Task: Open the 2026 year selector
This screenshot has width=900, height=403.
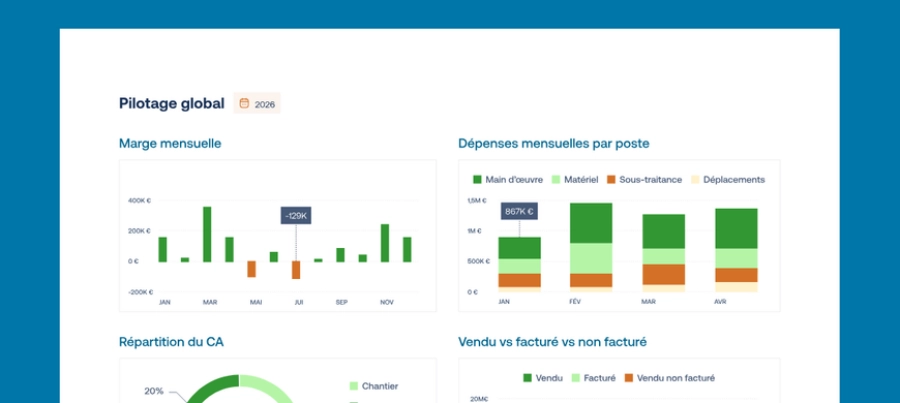Action: tap(257, 103)
